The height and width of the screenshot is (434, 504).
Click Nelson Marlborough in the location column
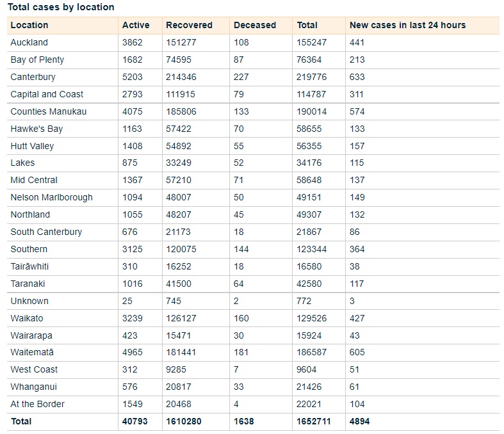click(x=51, y=197)
